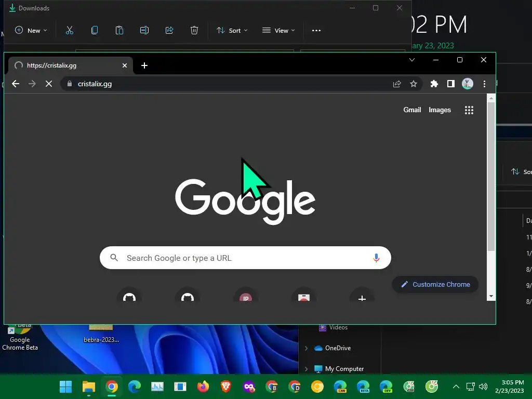Open the first GitHub shortcut tile
The width and height of the screenshot is (532, 399).
coord(129,295)
